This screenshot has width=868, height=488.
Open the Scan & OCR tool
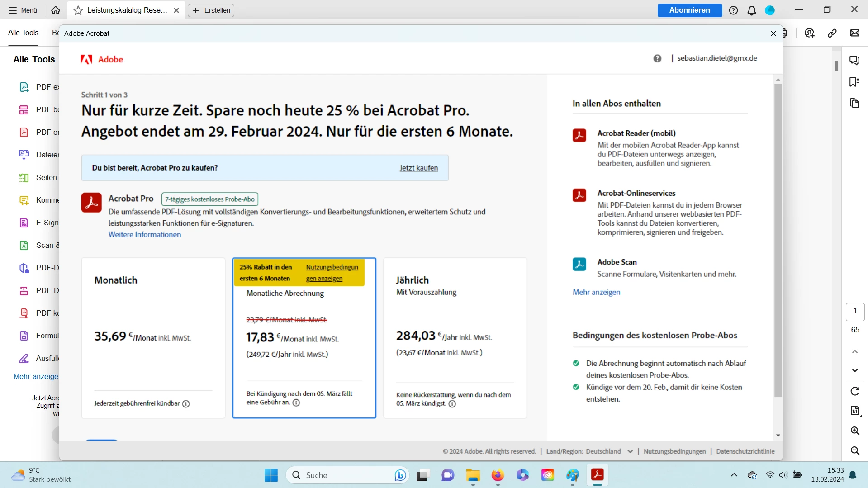tap(39, 245)
